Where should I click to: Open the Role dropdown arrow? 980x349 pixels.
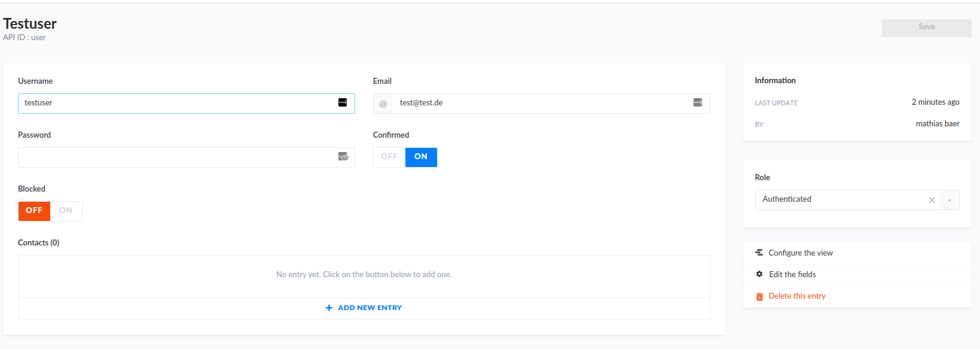tap(950, 200)
